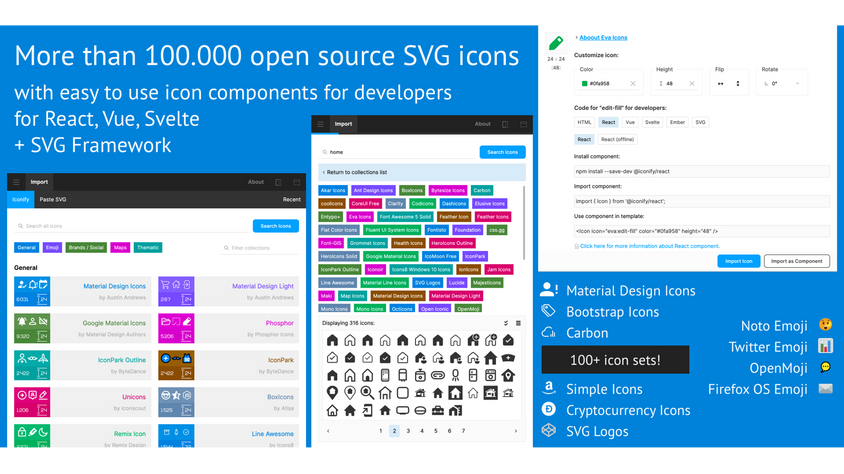
Task: Select the large solid house icon in second row
Action: (x=490, y=358)
